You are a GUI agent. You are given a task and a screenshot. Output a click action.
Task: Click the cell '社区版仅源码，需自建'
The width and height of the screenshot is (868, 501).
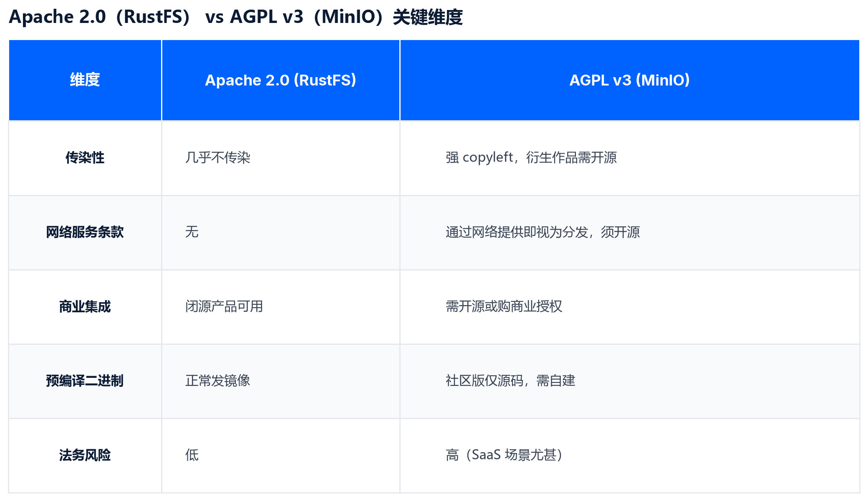(630, 381)
